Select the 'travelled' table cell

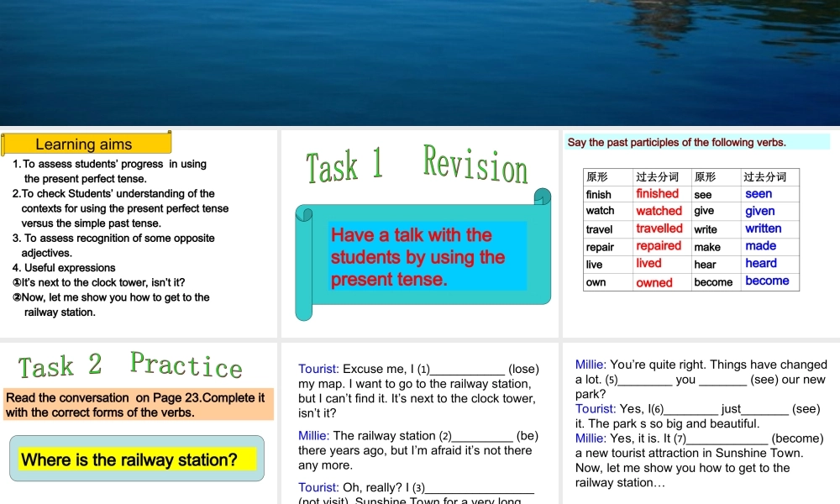click(x=662, y=228)
